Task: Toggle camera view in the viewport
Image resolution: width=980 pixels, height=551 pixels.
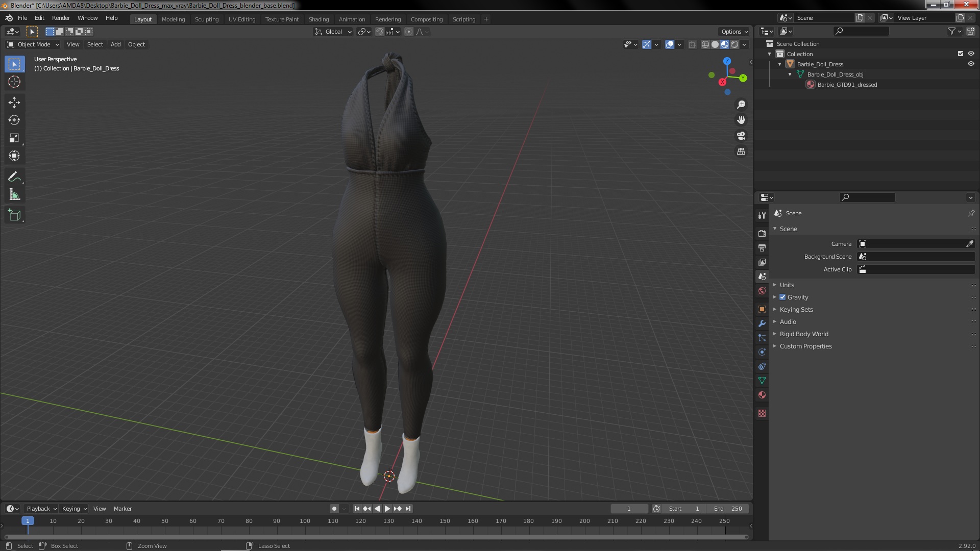Action: (x=741, y=136)
